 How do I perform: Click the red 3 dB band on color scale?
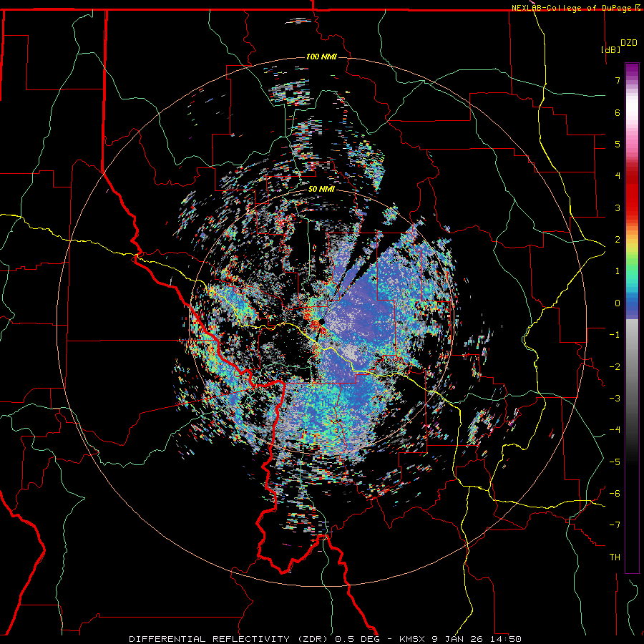point(632,208)
